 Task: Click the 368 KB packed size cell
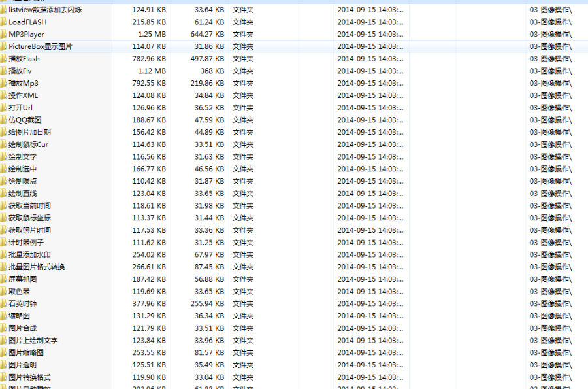(212, 71)
